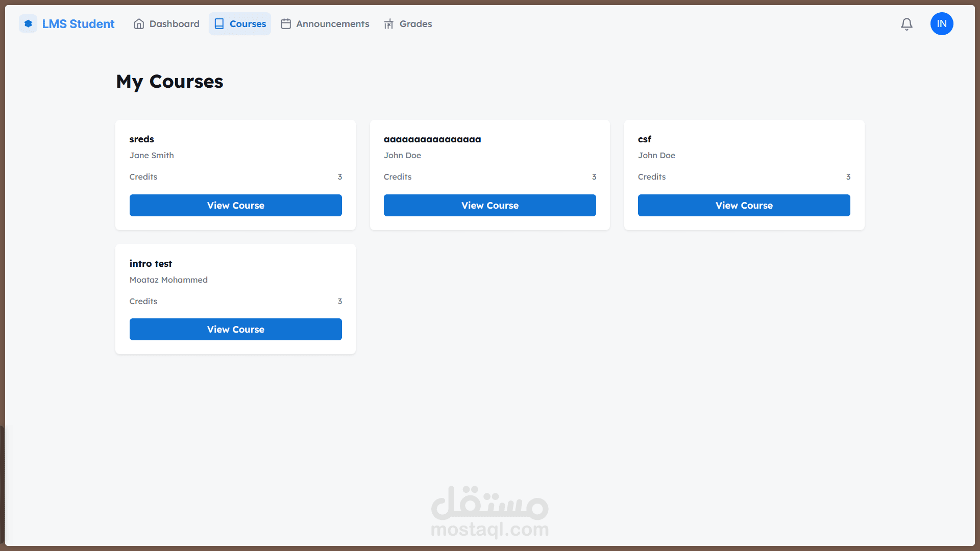The width and height of the screenshot is (980, 551).
Task: Click the Courses book icon
Action: pyautogui.click(x=219, y=24)
